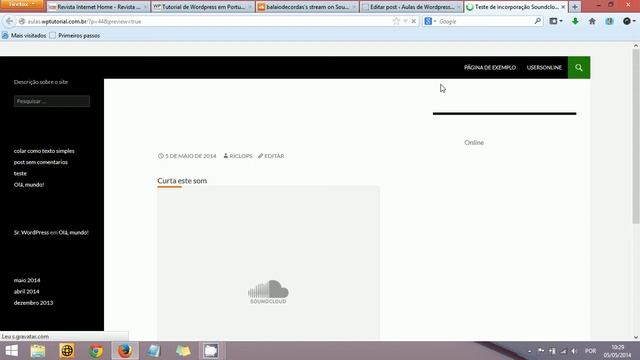Screen dimensions: 640x360
Task: Open 'colar como texto simples' recent post
Action: [44, 151]
